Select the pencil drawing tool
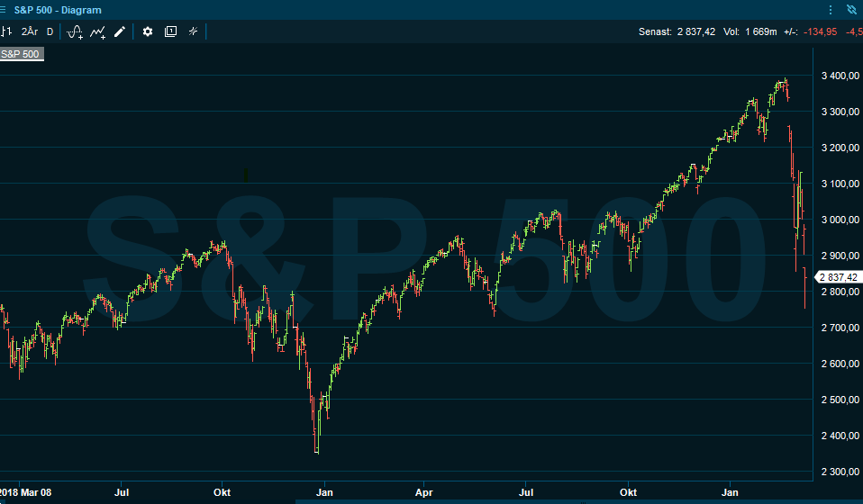The width and height of the screenshot is (863, 504). [120, 31]
